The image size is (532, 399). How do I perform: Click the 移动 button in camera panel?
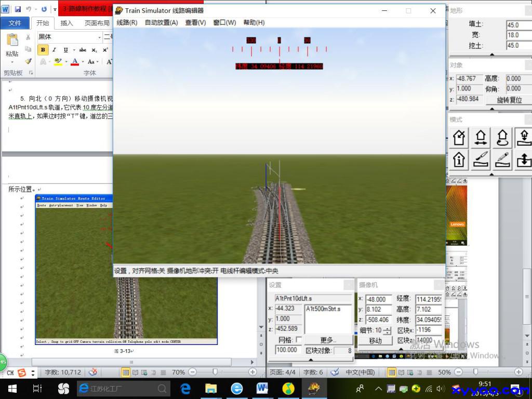coord(375,341)
